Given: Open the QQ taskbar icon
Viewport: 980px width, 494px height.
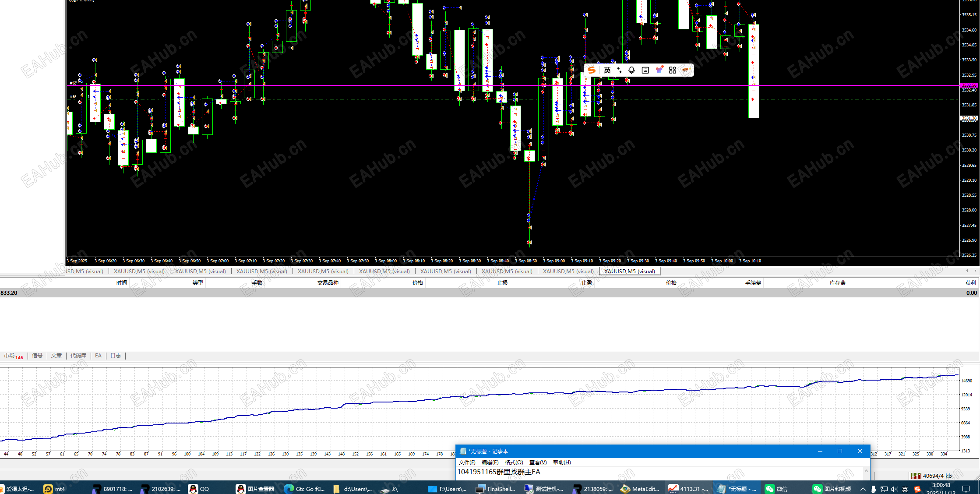Looking at the screenshot, I should click(199, 489).
